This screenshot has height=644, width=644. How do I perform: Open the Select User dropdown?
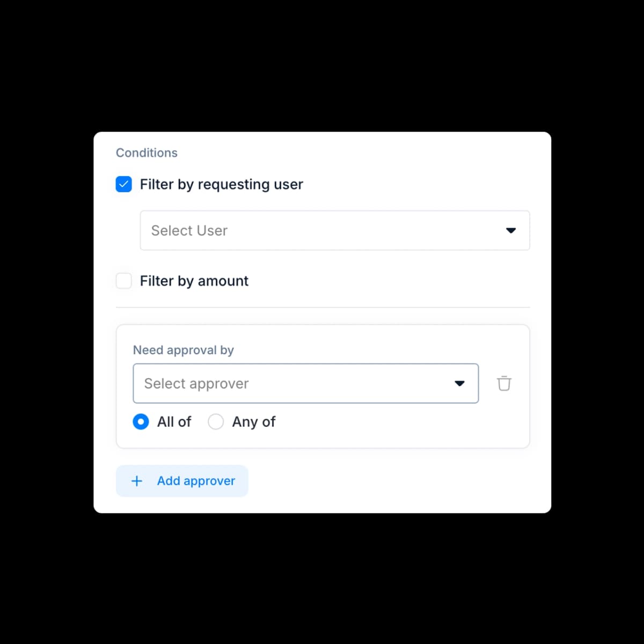click(x=335, y=230)
